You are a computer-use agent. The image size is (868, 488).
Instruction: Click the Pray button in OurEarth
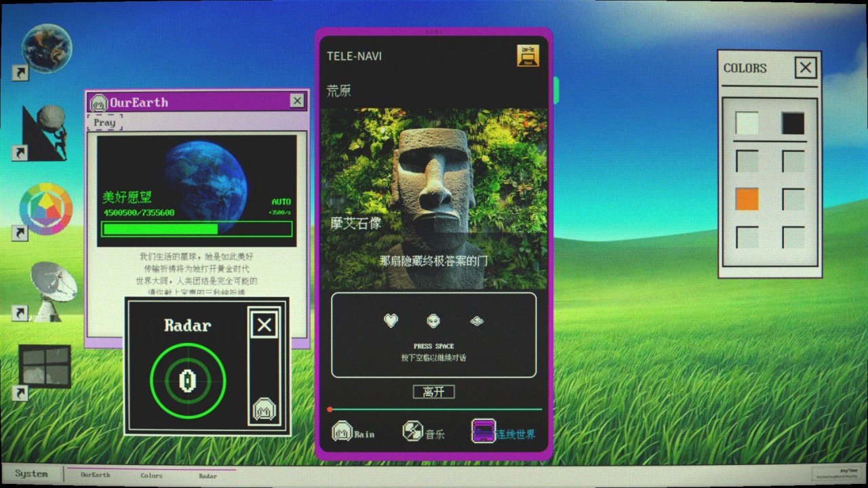(104, 123)
